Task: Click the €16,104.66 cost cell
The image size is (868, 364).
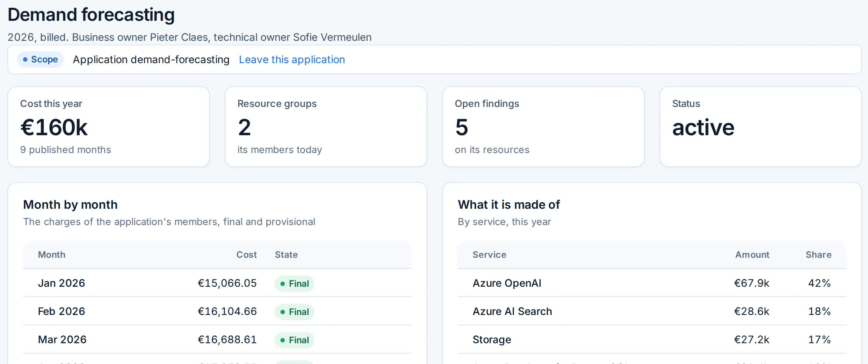Action: 227,311
